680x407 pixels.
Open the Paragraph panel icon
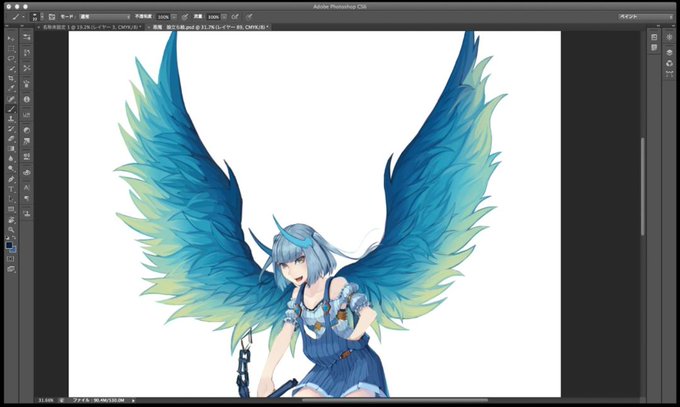point(27,198)
